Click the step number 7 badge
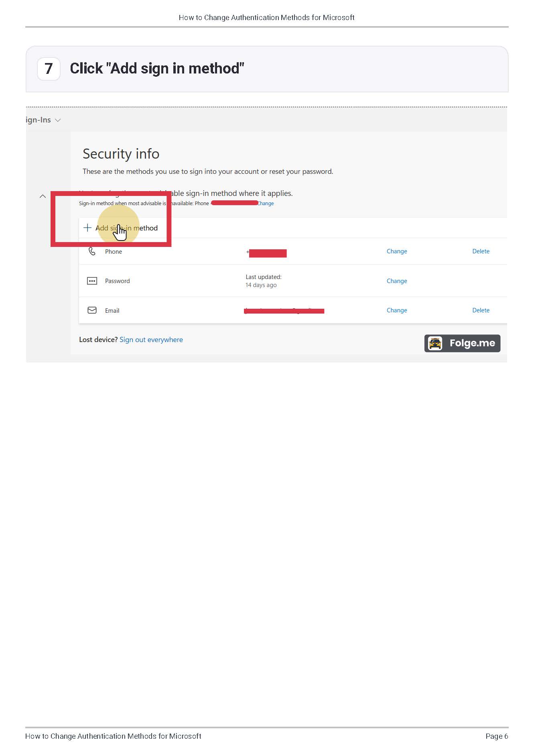This screenshot has width=534, height=756. pos(49,69)
